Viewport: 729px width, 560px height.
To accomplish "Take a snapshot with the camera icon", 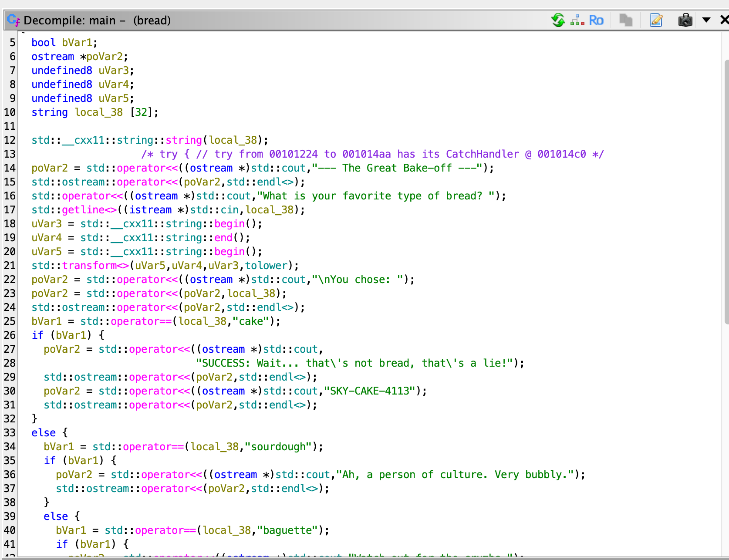I will pyautogui.click(x=685, y=20).
